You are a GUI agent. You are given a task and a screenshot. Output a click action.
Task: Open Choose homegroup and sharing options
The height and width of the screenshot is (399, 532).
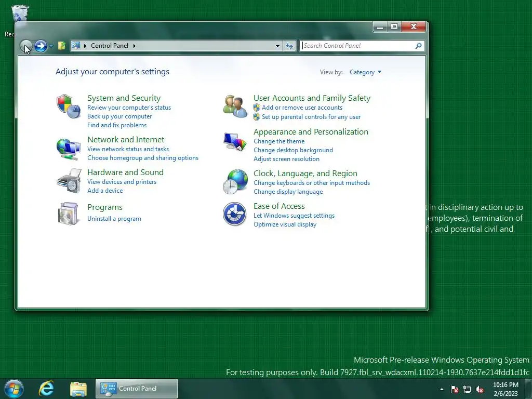(143, 158)
